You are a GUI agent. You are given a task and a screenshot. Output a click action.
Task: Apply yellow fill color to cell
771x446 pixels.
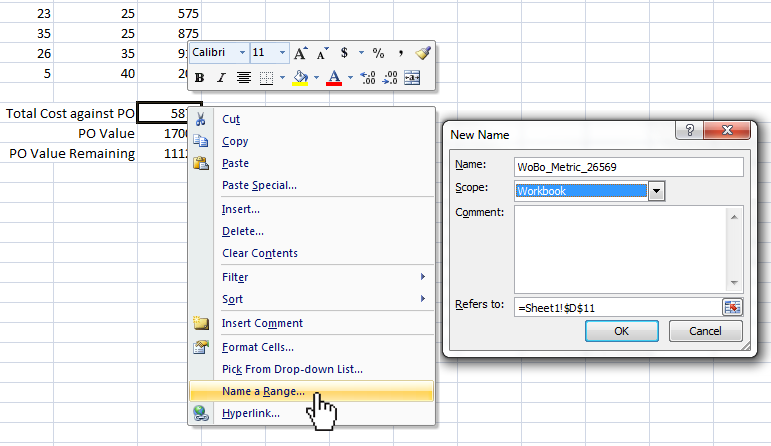[299, 77]
